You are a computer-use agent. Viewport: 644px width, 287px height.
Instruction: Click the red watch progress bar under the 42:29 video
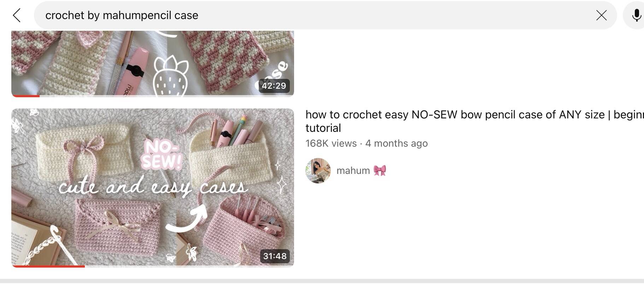[x=25, y=96]
